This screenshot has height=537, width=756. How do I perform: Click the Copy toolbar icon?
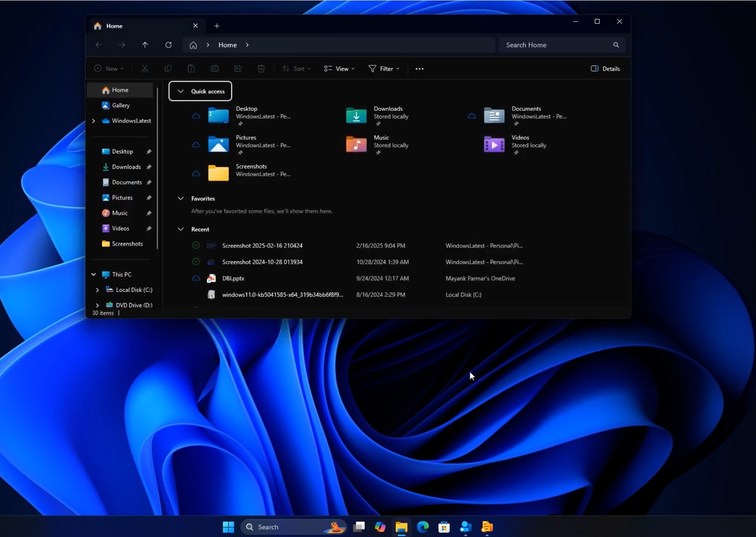[168, 69]
